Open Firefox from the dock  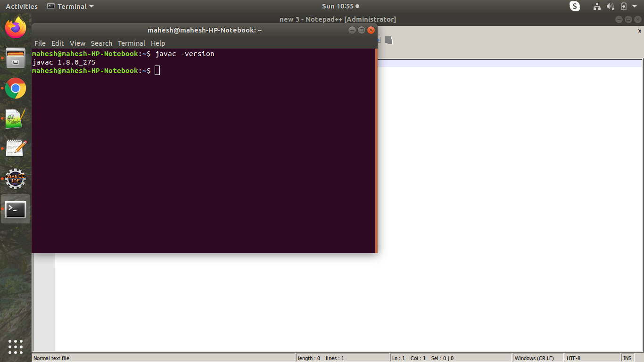(16, 27)
